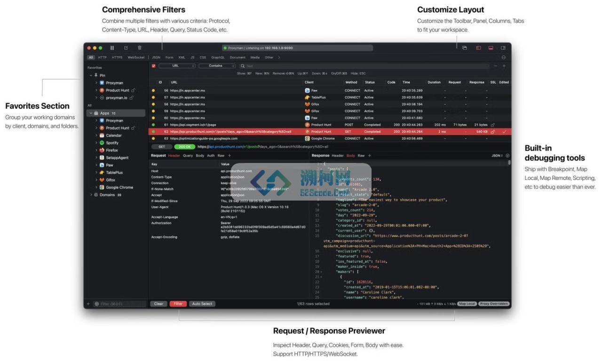Click TablePlus client in row 57

click(x=315, y=97)
